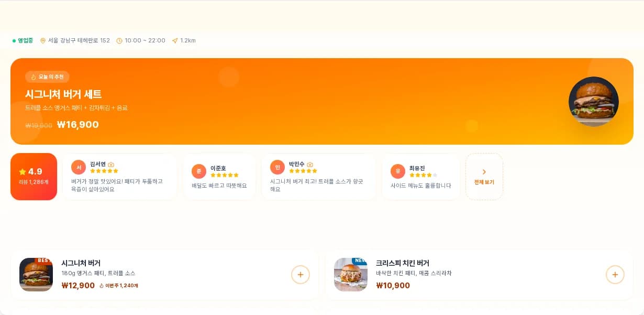This screenshot has height=315, width=644.
Task: Click the 시그니처 버거 세트 banner title
Action: point(63,94)
